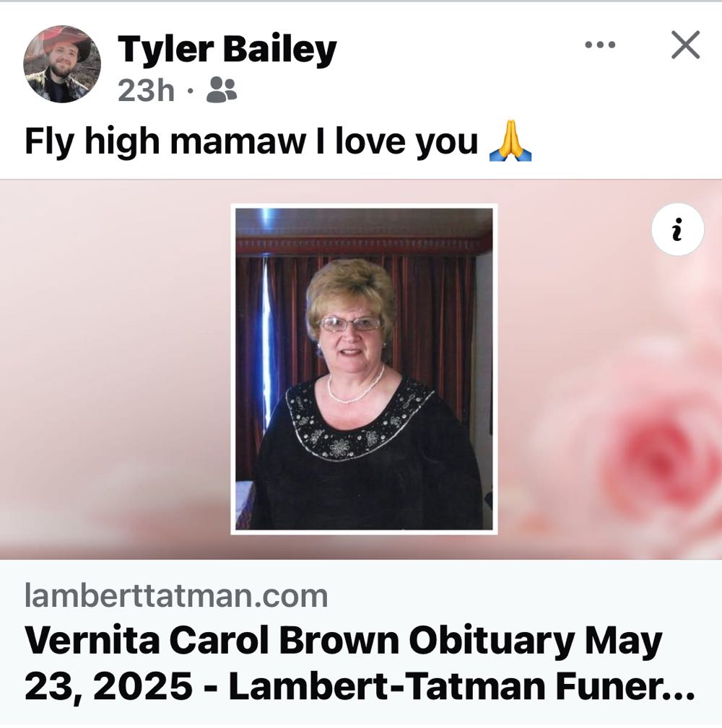Viewport: 722px width, 728px height.
Task: Open the three-dot post options menu
Action: click(600, 45)
